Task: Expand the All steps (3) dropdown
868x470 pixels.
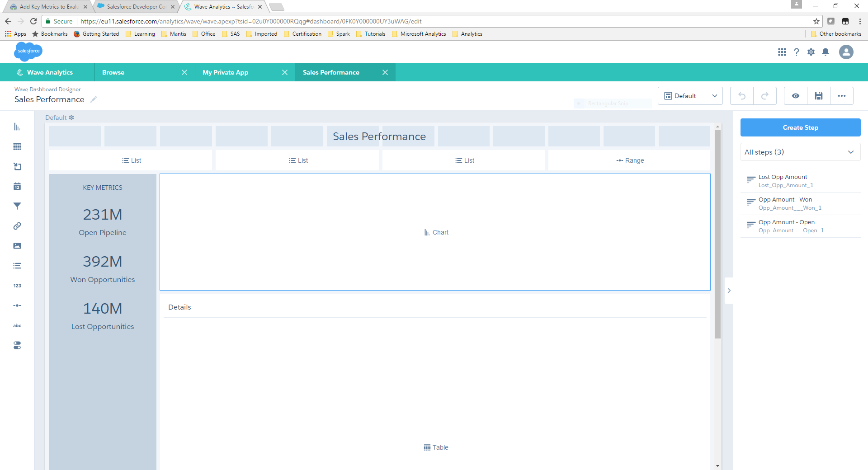Action: coord(800,152)
